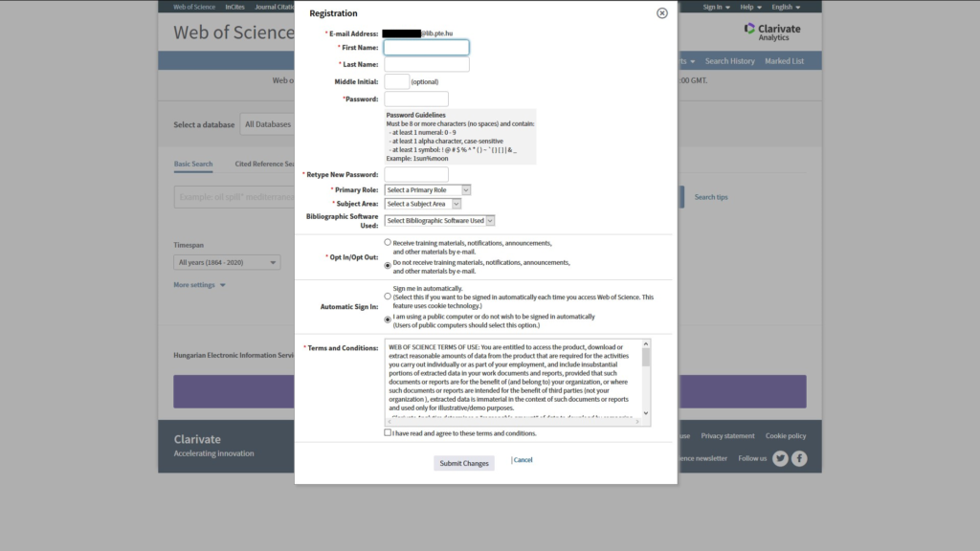Screen dimensions: 980x551
Task: Click the Password field
Action: [x=416, y=99]
